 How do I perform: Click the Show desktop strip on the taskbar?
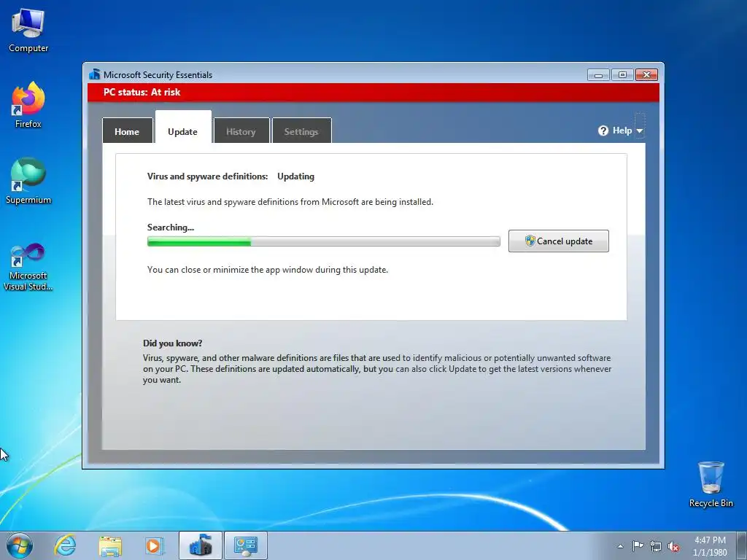(x=742, y=545)
